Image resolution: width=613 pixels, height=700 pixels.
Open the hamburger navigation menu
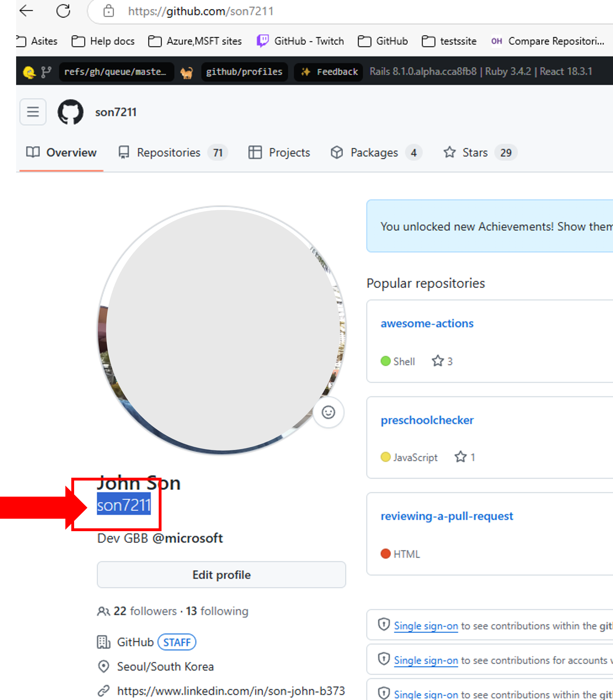tap(33, 112)
